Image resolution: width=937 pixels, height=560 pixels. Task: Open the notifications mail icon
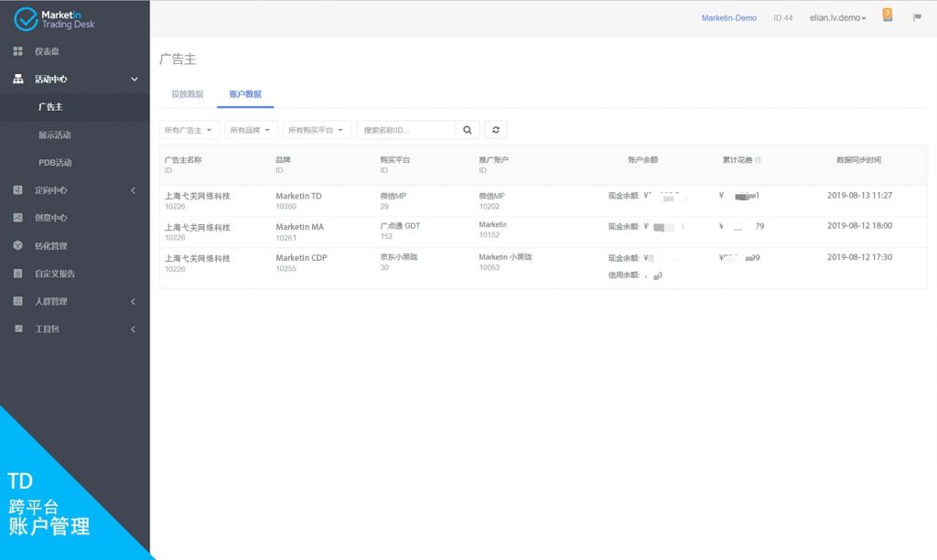tap(887, 16)
